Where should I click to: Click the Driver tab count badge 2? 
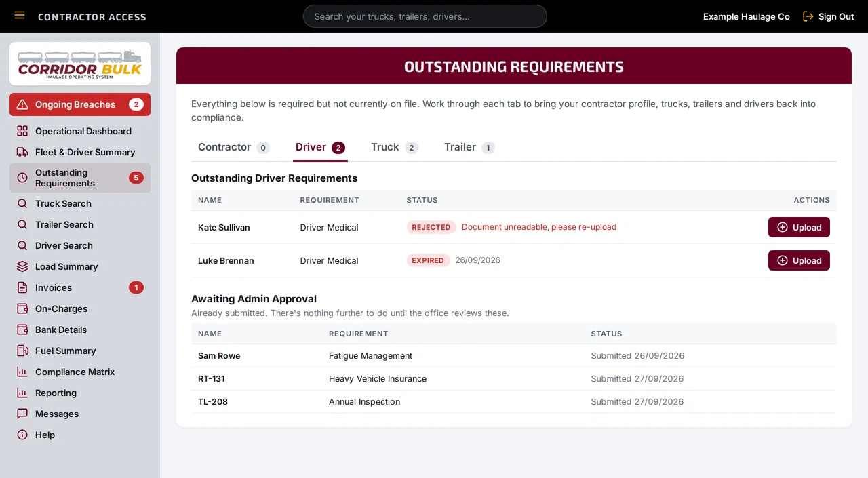(x=338, y=148)
